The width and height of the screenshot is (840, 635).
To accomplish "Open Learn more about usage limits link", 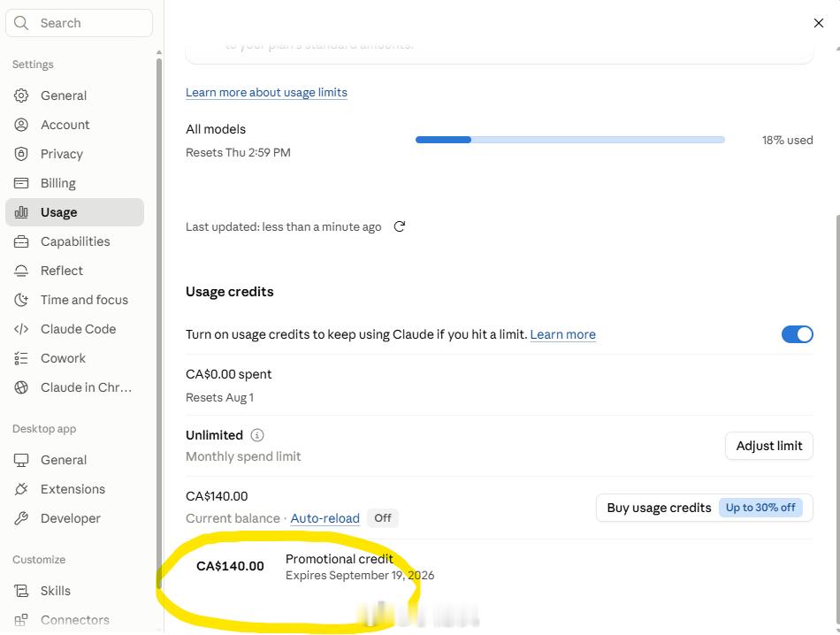I will coord(266,93).
